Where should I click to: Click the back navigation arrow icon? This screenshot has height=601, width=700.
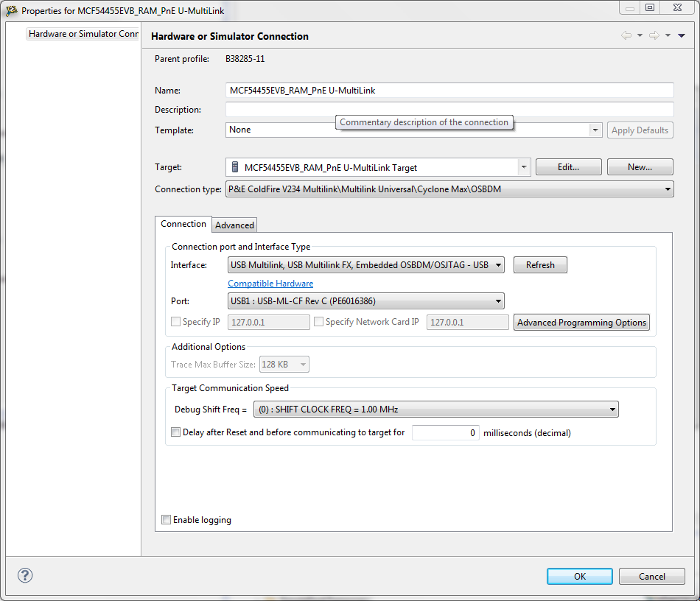click(x=626, y=35)
